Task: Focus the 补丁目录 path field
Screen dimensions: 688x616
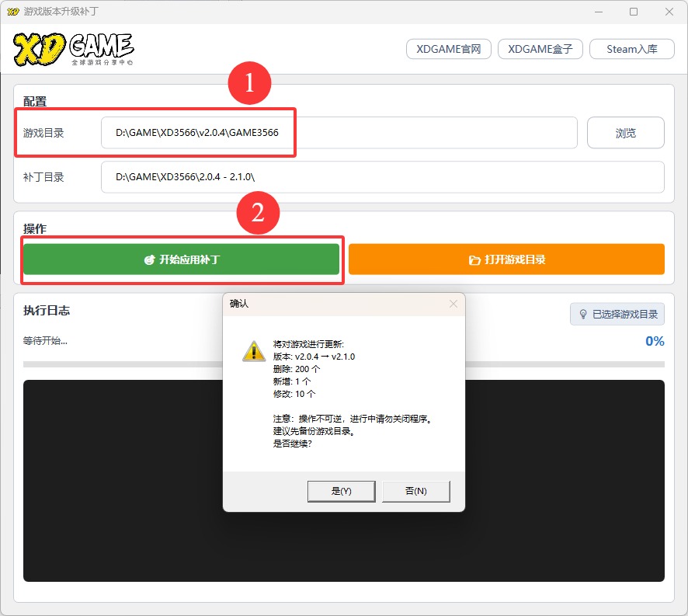Action: click(x=382, y=177)
